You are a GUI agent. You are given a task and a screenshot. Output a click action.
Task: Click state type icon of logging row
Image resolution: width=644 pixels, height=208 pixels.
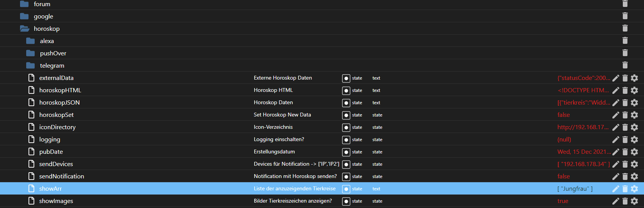click(346, 140)
